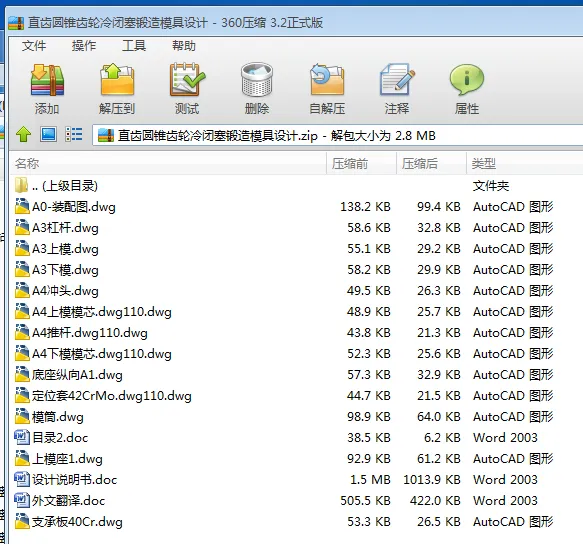This screenshot has width=583, height=544.
Task: Click the 自解压 (Self-extract) icon
Action: click(327, 80)
